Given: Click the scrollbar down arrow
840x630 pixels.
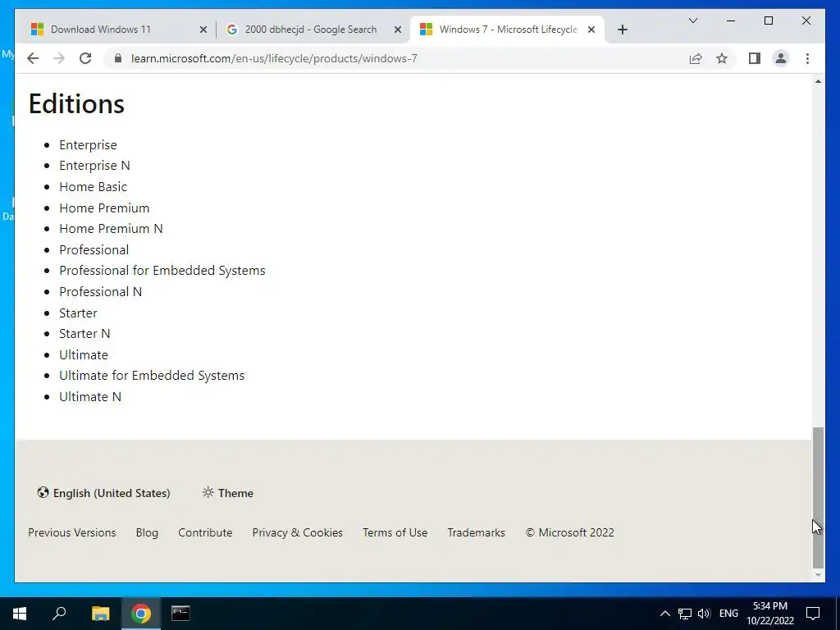Looking at the screenshot, I should [818, 575].
